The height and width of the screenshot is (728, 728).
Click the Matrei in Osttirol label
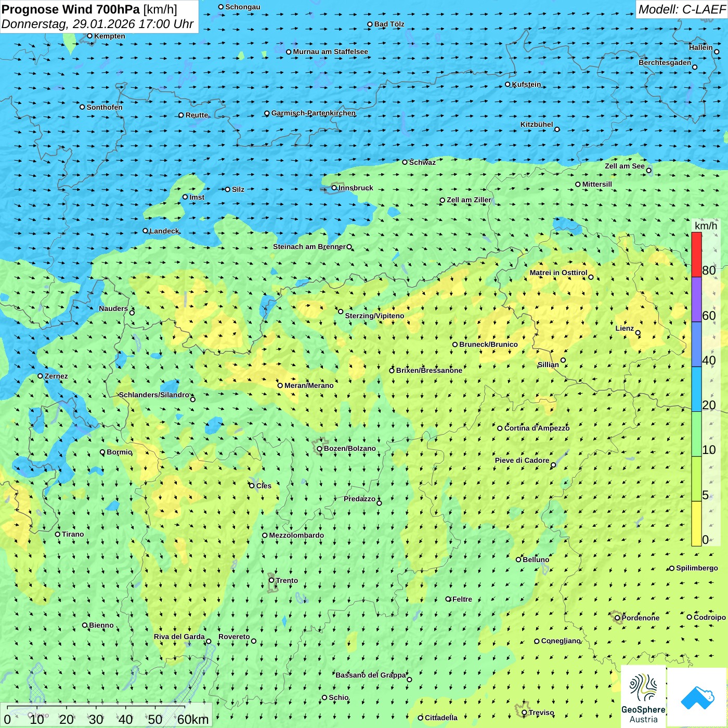pyautogui.click(x=558, y=272)
